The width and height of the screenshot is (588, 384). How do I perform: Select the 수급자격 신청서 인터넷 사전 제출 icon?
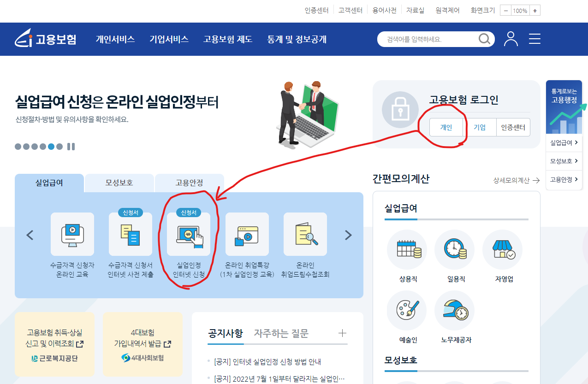(x=130, y=234)
